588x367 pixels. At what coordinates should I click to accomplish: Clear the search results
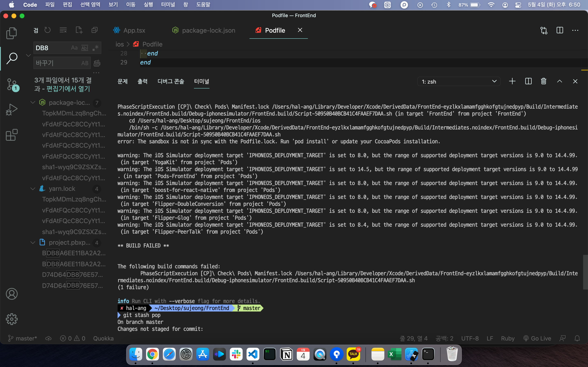coord(63,30)
